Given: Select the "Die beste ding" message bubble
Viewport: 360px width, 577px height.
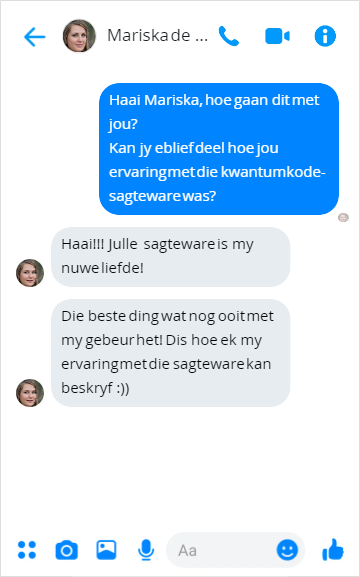Looking at the screenshot, I should pyautogui.click(x=170, y=353).
